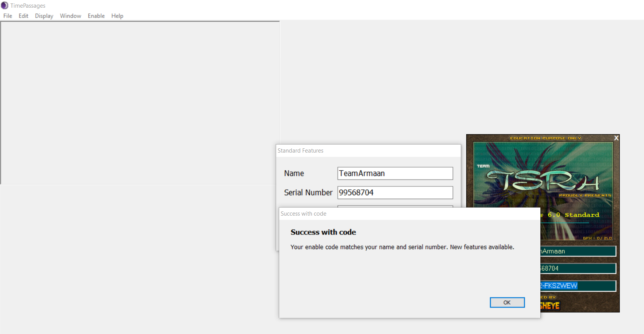Click the TSRH team logo banner
The image size is (644, 334).
[543, 180]
